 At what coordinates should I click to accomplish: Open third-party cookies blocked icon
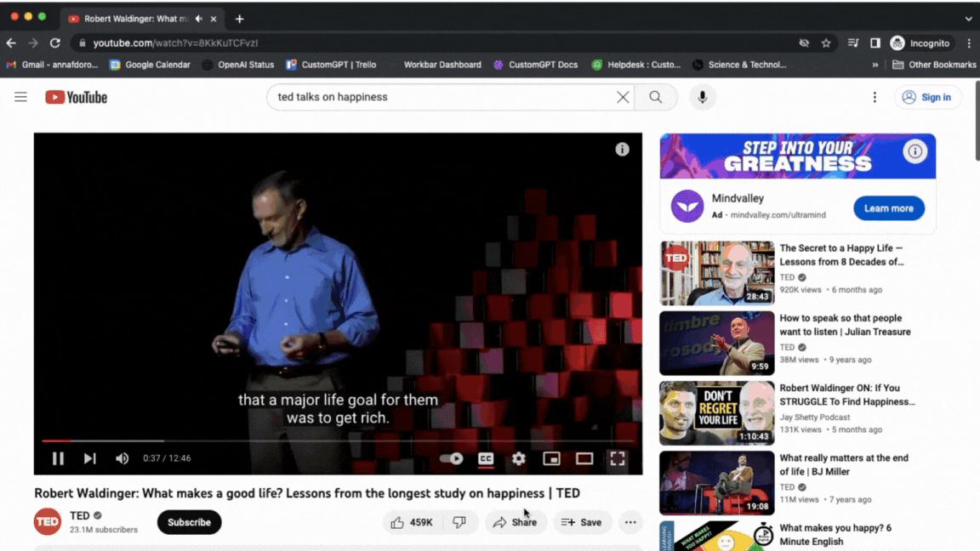pyautogui.click(x=805, y=43)
